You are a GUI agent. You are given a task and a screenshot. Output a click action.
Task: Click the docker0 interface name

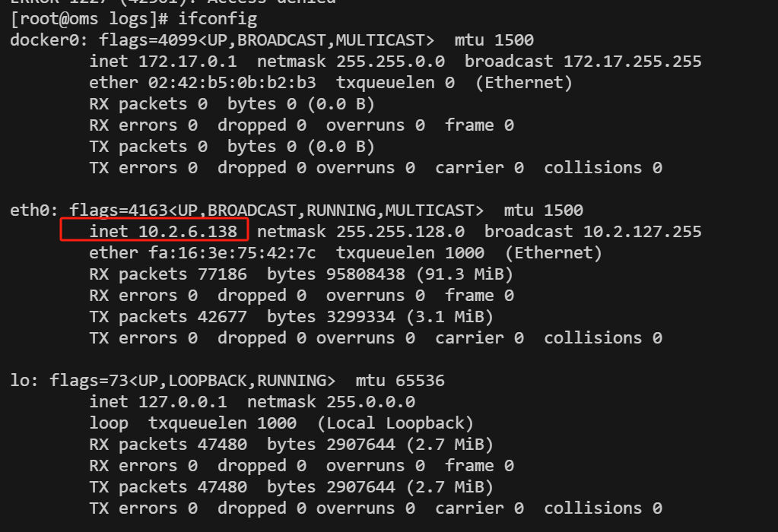[x=45, y=40]
